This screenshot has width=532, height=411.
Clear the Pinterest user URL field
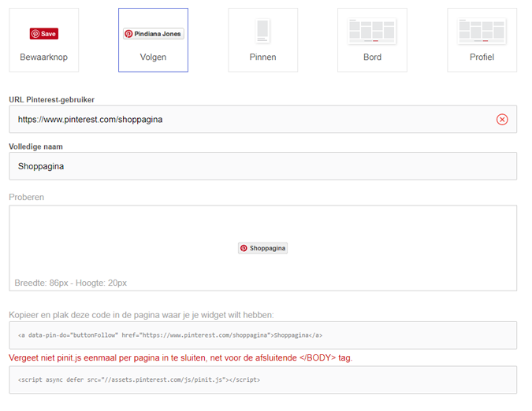point(502,119)
